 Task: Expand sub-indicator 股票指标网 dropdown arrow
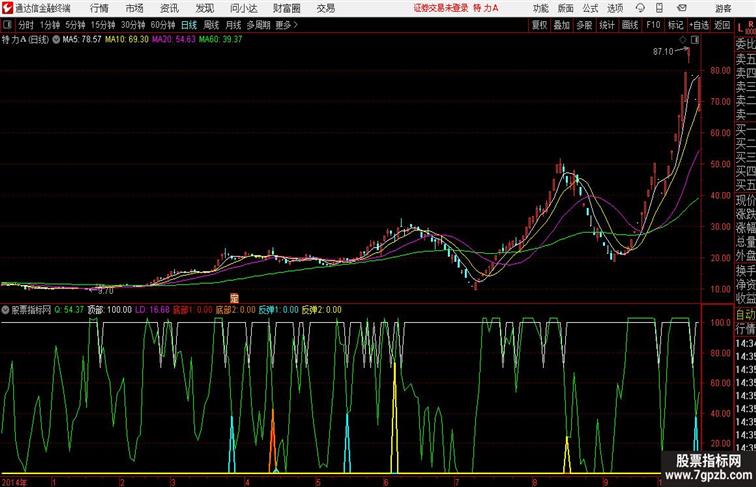pos(5,310)
